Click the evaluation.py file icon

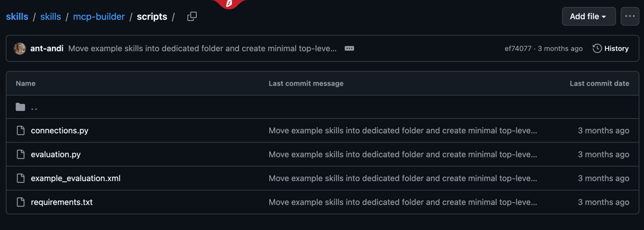pos(21,154)
